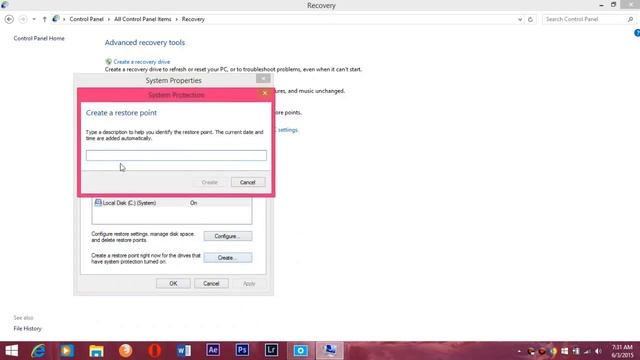
Task: Click the Recovery breadcrumb segment
Action: click(193, 19)
